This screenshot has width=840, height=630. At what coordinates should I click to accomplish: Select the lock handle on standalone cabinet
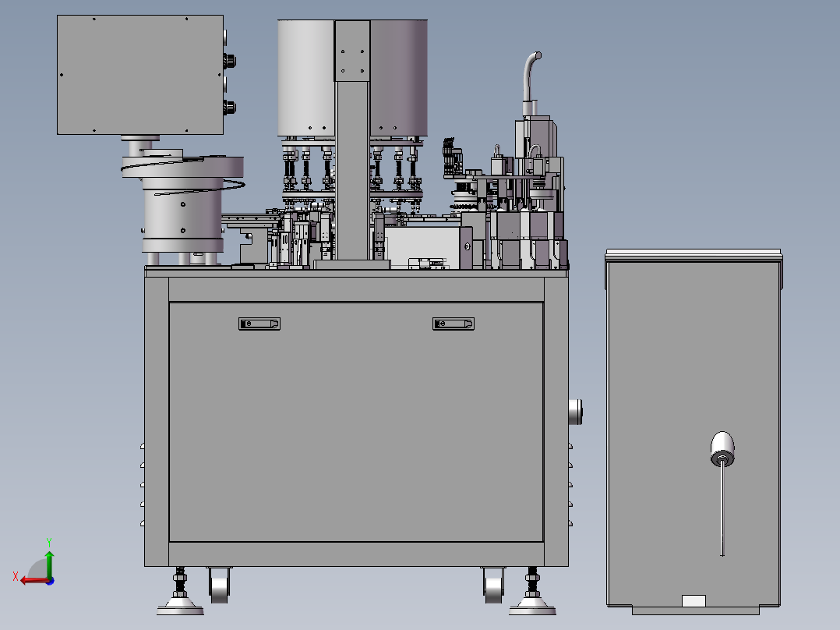tap(722, 449)
